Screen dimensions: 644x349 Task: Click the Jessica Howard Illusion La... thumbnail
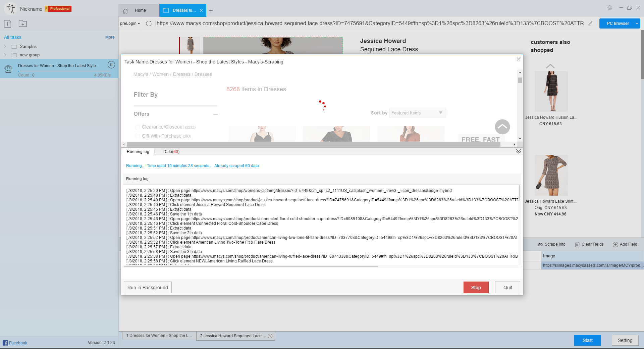(x=551, y=91)
